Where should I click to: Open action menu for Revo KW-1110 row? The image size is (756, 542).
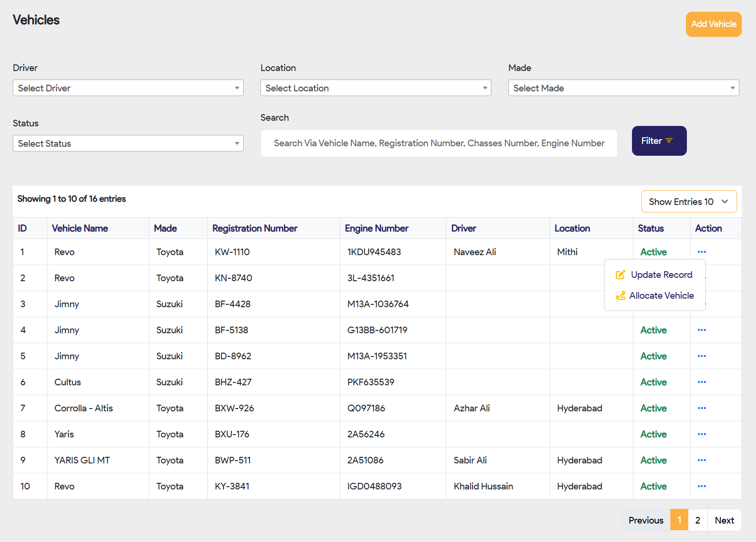[x=702, y=252]
